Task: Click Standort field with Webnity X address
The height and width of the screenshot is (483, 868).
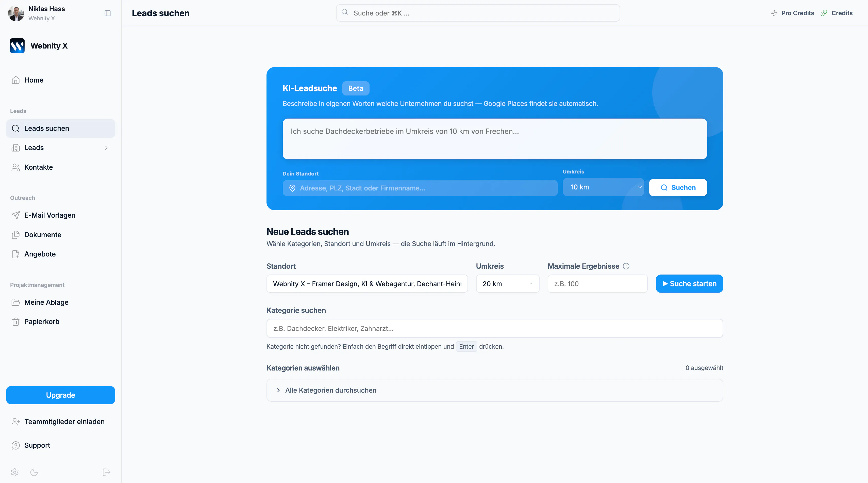Action: [x=367, y=284]
